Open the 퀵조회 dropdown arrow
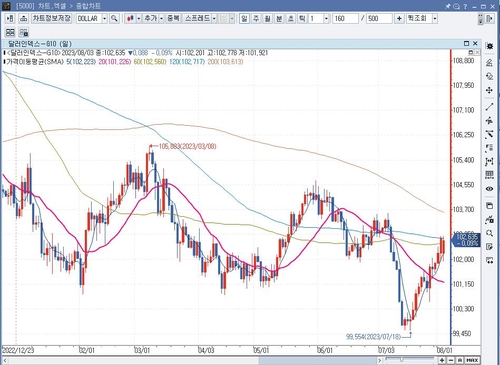 pyautogui.click(x=435, y=18)
